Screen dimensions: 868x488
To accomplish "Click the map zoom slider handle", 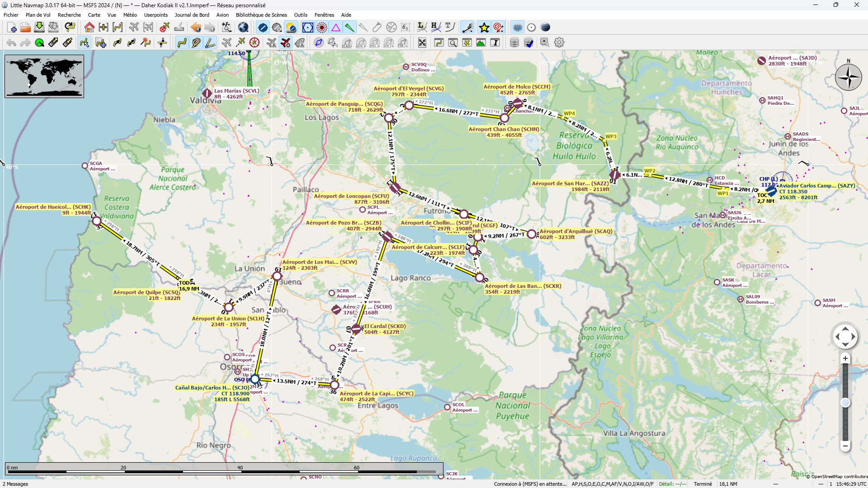I will pos(845,403).
